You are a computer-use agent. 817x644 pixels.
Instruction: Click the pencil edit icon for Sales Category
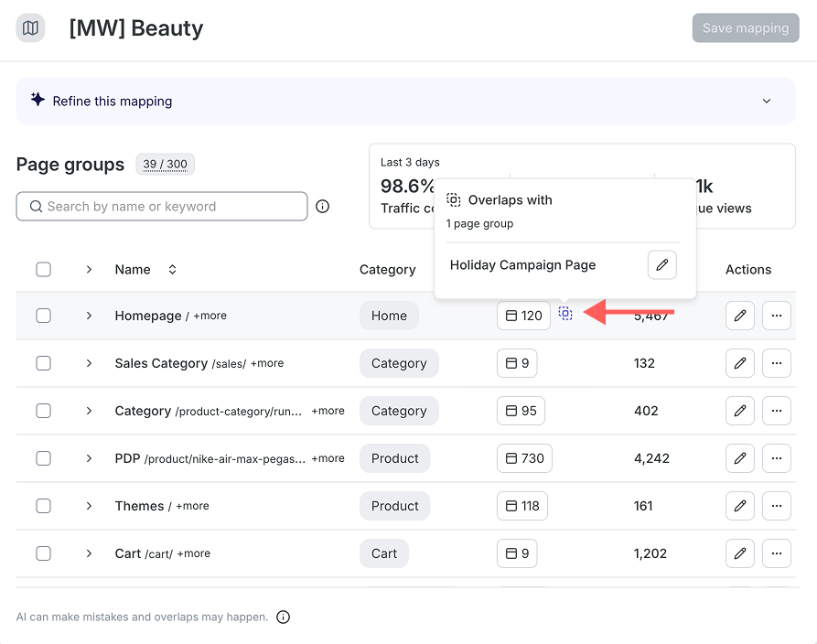(740, 362)
